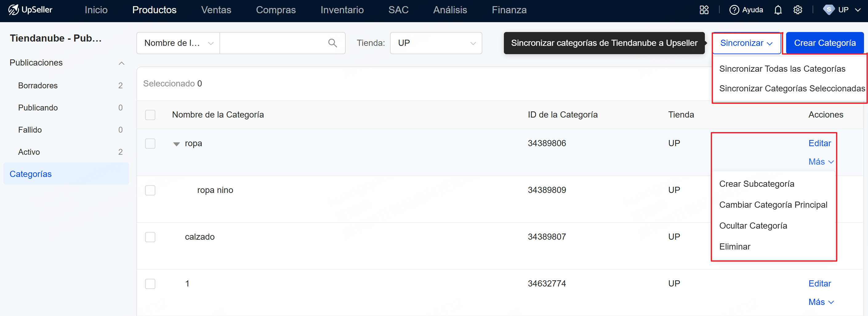Open the Tienda store dropdown
Image resolution: width=868 pixels, height=316 pixels.
pyautogui.click(x=436, y=43)
